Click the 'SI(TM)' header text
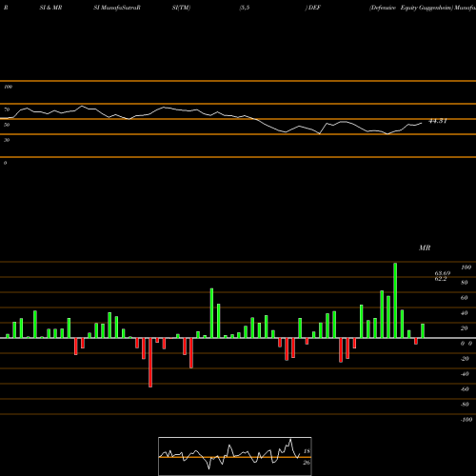The height and width of the screenshot is (476, 476). point(181,8)
